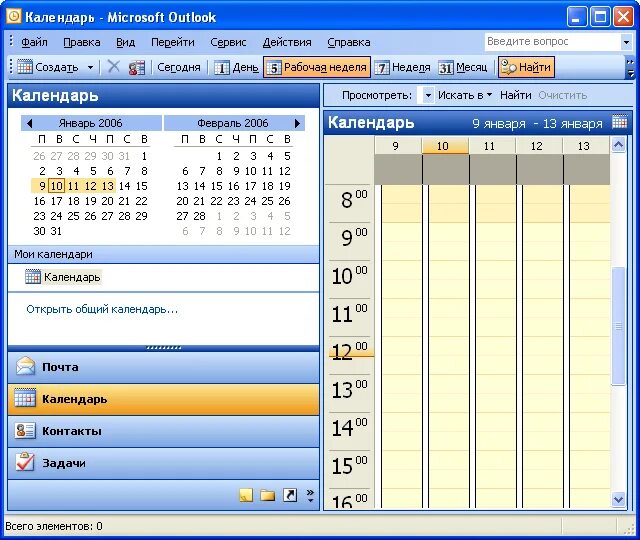Click the Outlook title bar clock icon
Viewport: 640px width, 540px height.
13,16
